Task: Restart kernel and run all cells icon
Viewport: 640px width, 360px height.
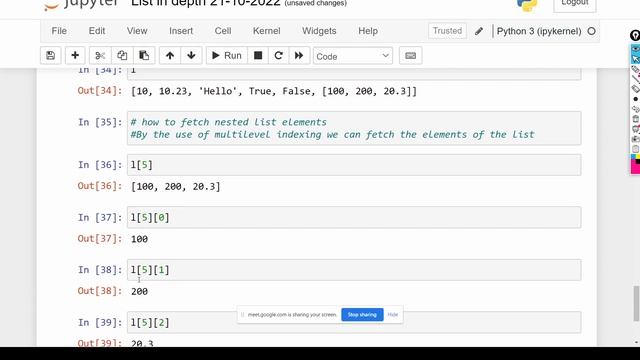Action: [x=299, y=56]
